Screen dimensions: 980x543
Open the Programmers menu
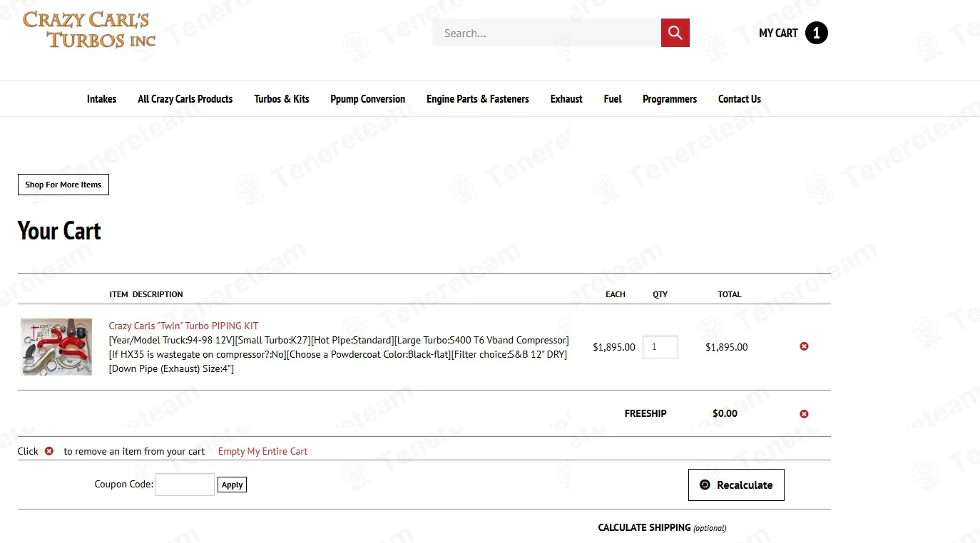[x=670, y=99]
